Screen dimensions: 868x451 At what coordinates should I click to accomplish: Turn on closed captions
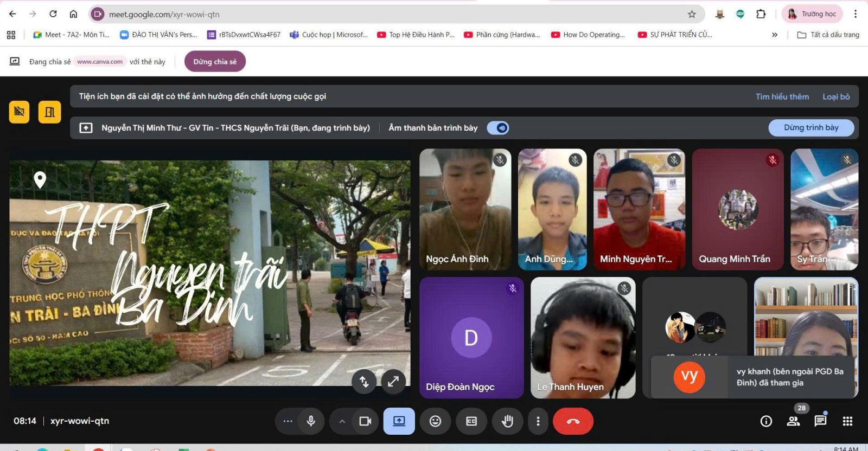point(471,421)
